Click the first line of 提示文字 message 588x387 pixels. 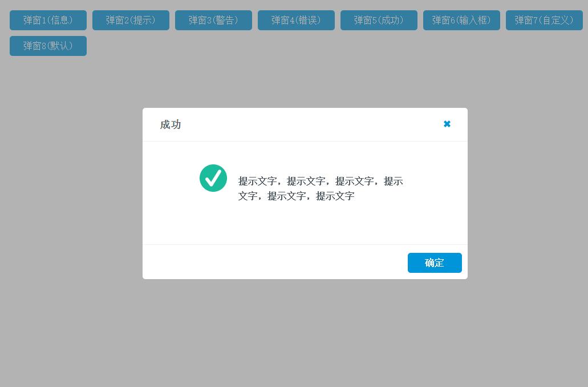click(320, 181)
